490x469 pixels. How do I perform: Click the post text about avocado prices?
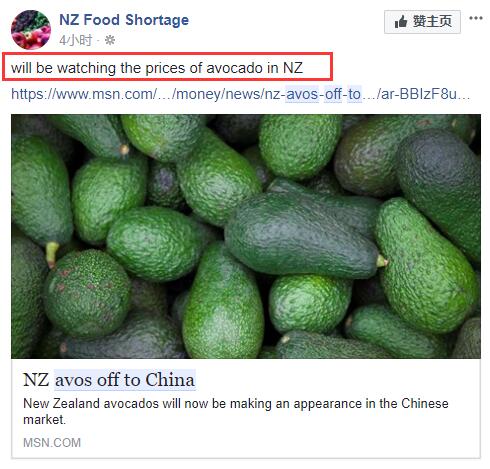[x=157, y=68]
